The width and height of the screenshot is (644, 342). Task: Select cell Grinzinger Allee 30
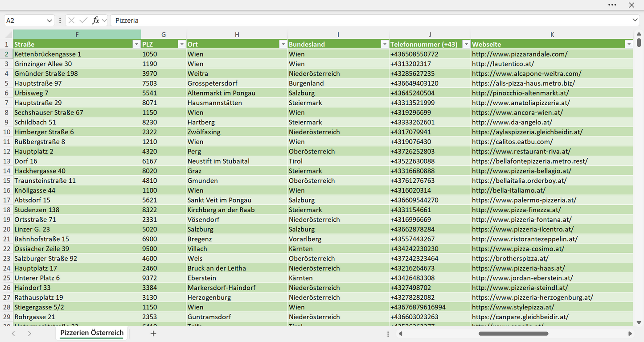77,64
